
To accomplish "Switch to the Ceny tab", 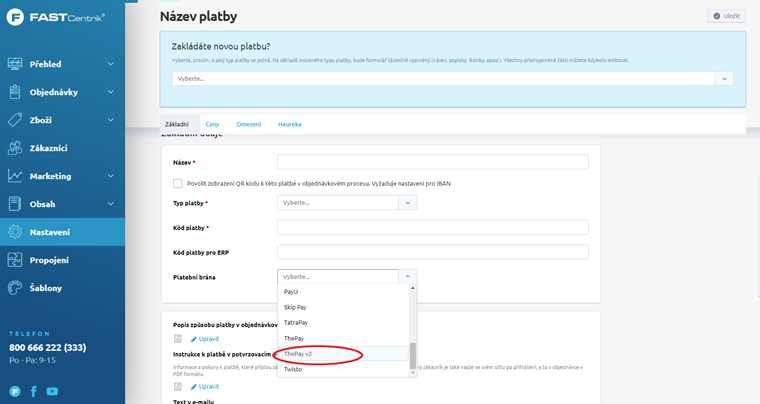I will click(212, 124).
